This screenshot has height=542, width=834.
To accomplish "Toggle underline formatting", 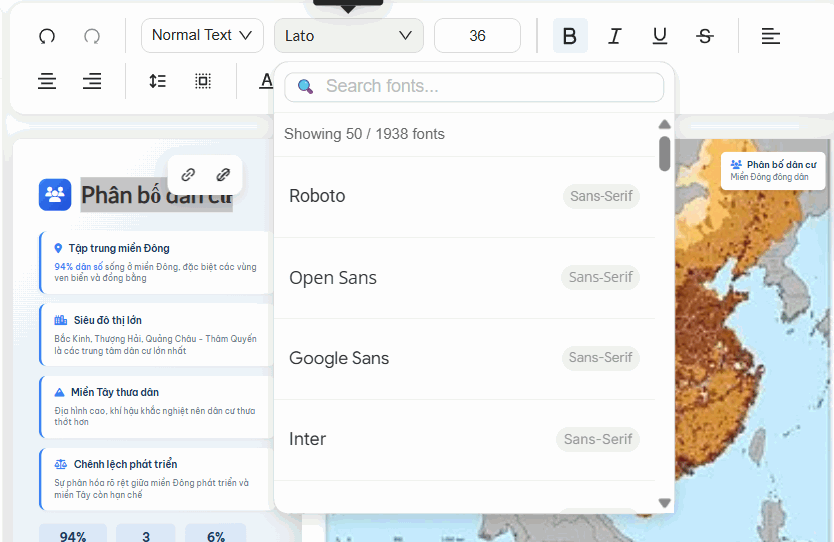I will [660, 36].
